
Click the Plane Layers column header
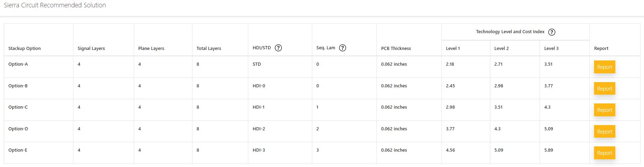(151, 49)
